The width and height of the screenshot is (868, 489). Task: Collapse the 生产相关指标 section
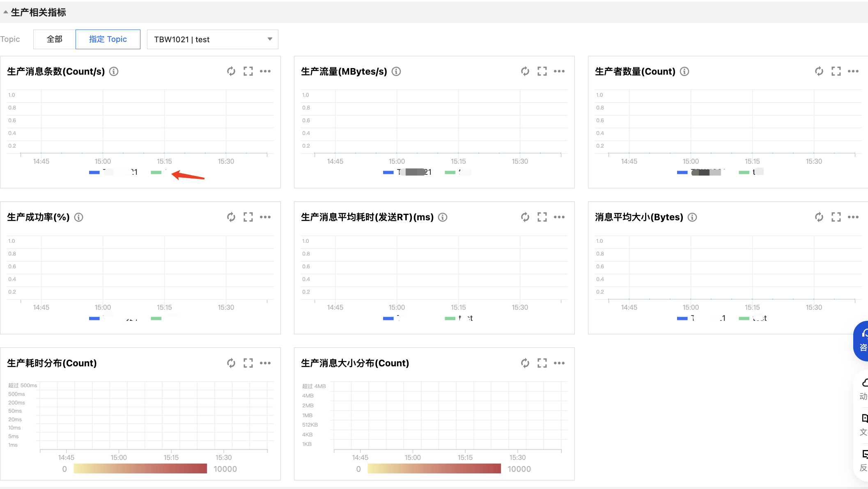tap(6, 12)
